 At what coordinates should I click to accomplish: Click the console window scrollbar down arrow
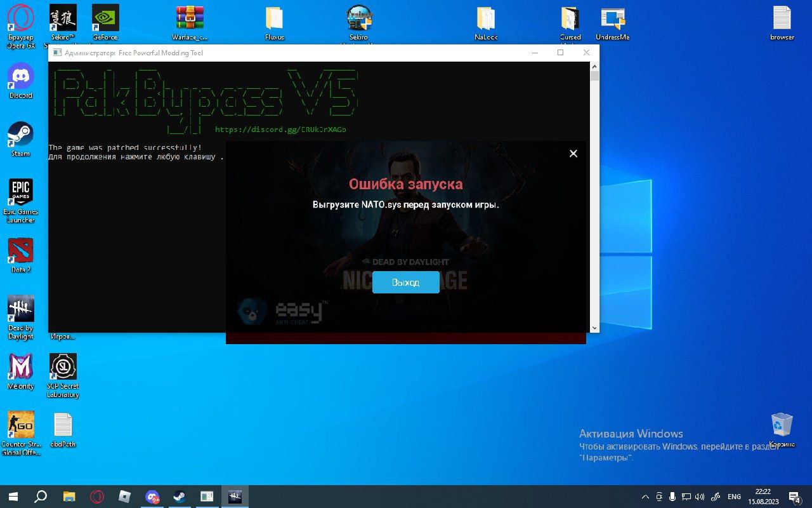(594, 328)
